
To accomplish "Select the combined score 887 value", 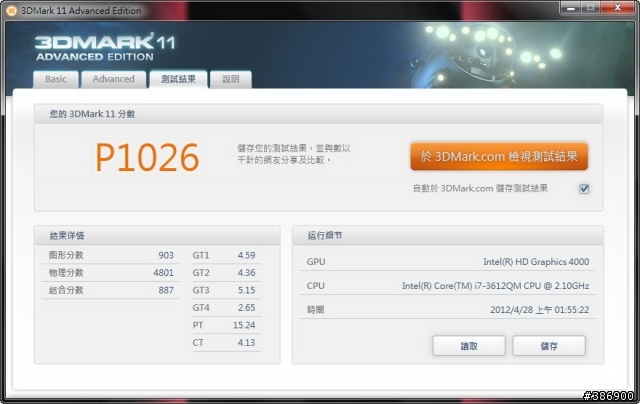I will tap(166, 290).
